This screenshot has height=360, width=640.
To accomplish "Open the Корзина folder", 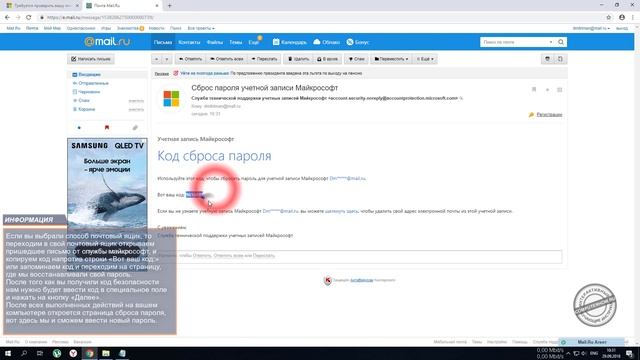I will click(x=87, y=109).
